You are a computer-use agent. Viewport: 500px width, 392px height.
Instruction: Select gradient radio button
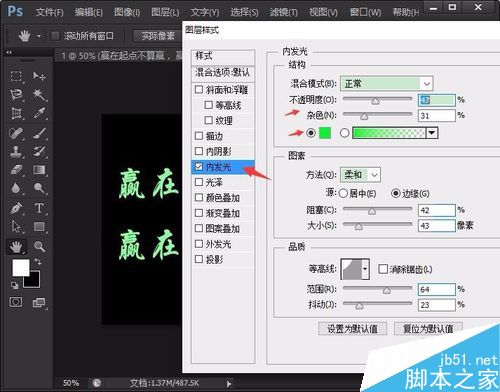tap(344, 133)
